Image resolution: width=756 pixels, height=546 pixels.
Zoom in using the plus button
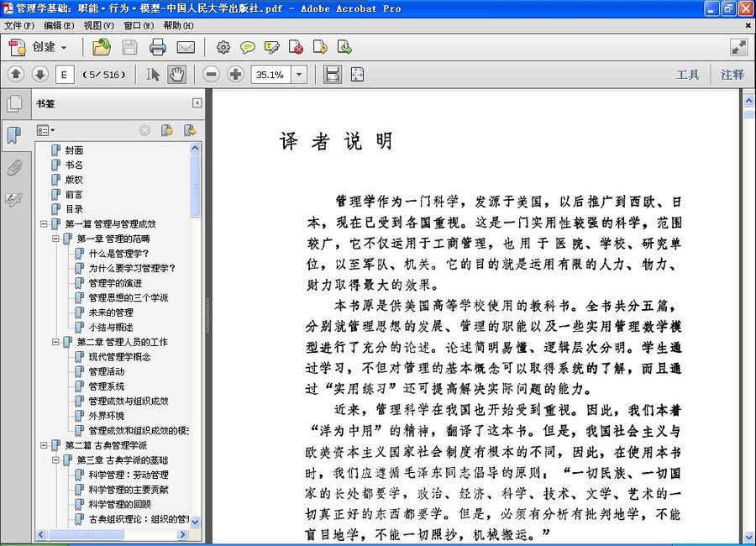(235, 75)
